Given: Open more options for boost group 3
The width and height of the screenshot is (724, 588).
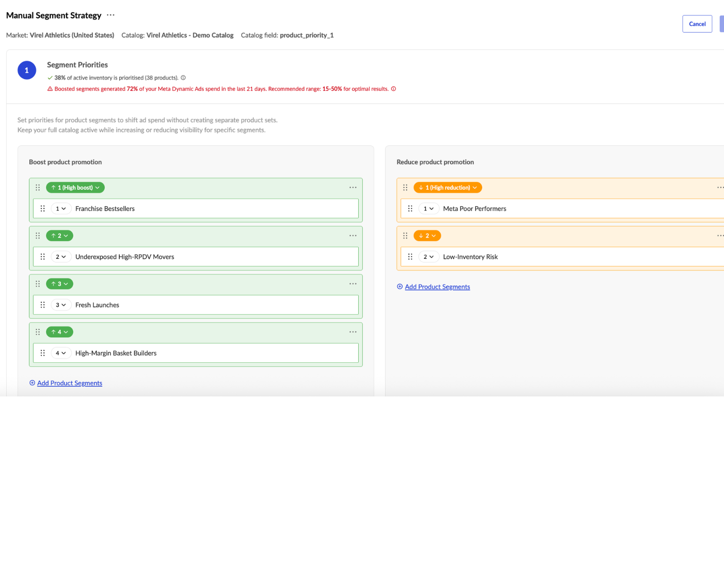Looking at the screenshot, I should click(353, 284).
